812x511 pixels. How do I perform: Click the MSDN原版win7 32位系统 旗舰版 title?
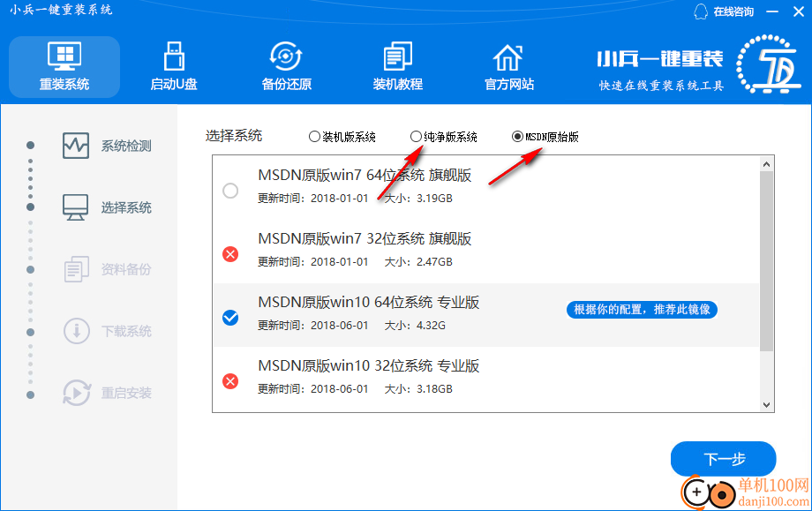pos(365,238)
